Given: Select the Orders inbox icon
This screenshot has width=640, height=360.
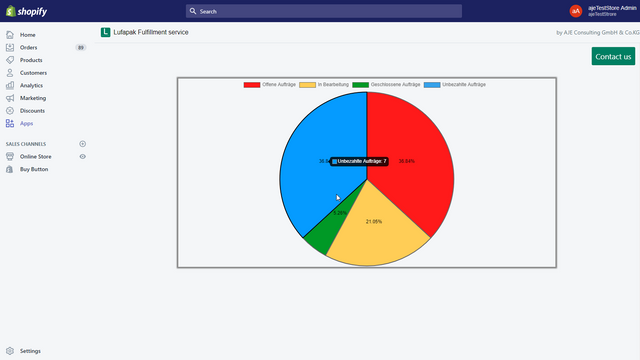Looking at the screenshot, I should (x=10, y=47).
